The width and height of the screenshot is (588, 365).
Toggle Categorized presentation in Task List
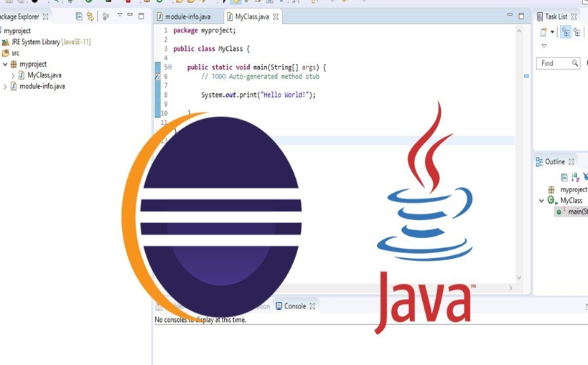pos(566,32)
